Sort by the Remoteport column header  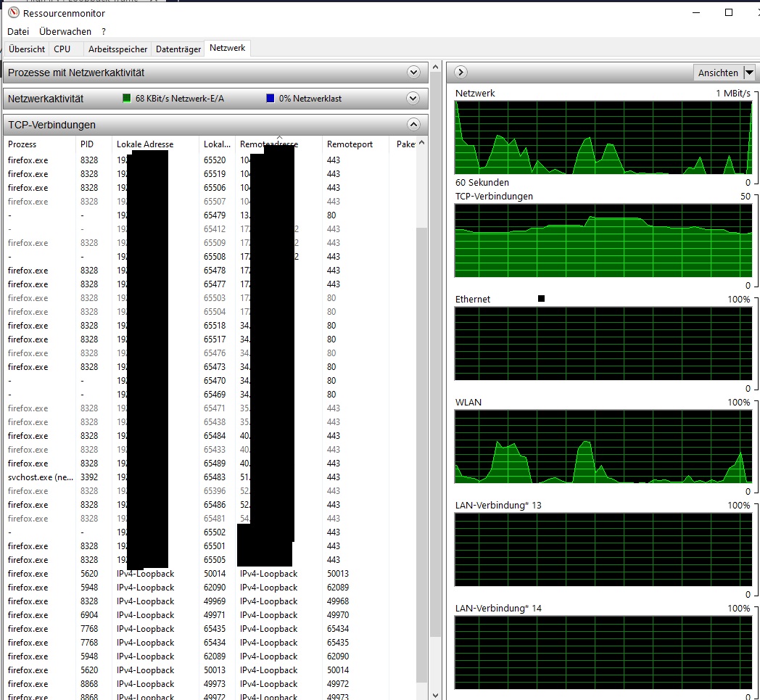(x=350, y=144)
